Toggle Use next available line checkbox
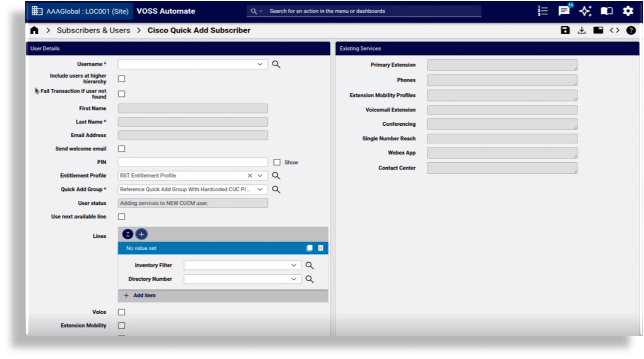The height and width of the screenshot is (359, 644). 121,217
